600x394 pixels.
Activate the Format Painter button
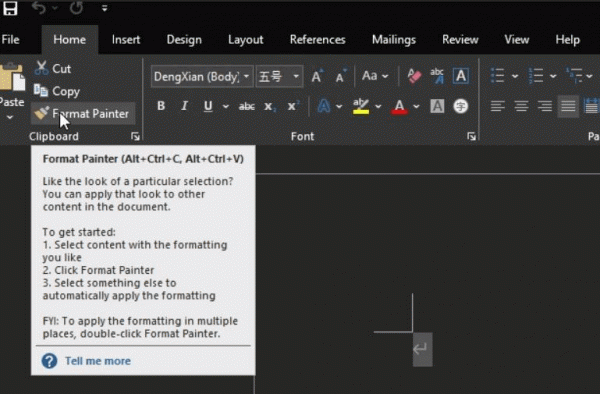(x=83, y=113)
